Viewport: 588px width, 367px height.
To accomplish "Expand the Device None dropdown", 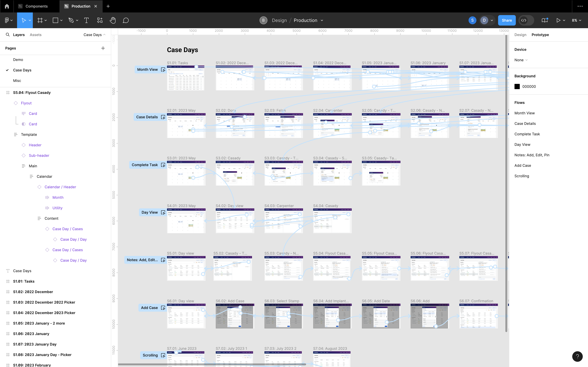I will [521, 60].
